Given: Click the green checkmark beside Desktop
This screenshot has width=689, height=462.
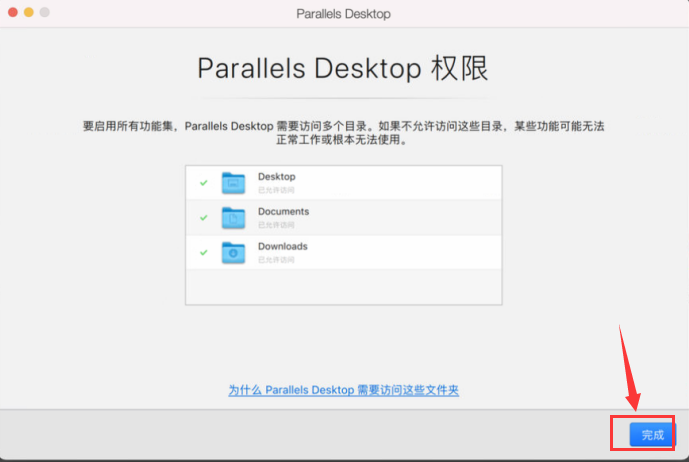Looking at the screenshot, I should (204, 183).
